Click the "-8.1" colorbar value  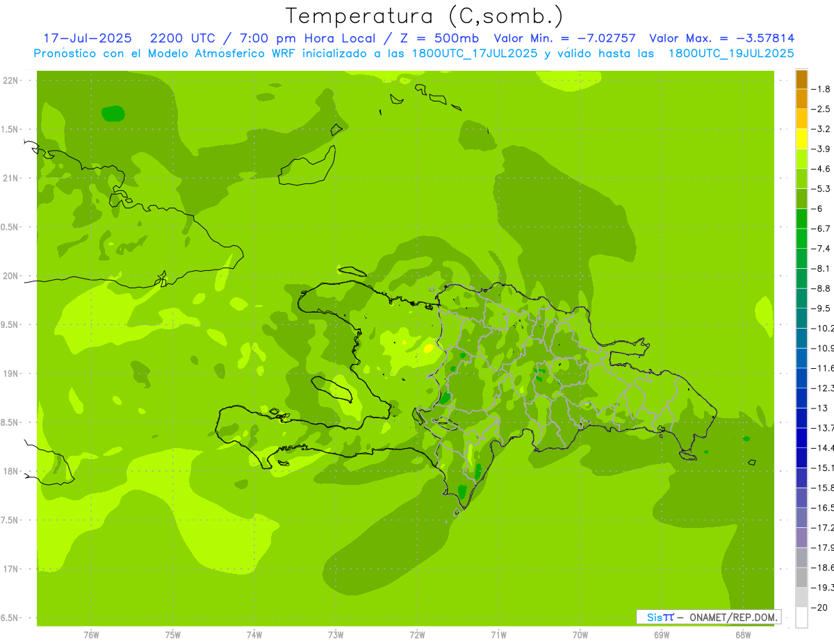point(821,268)
